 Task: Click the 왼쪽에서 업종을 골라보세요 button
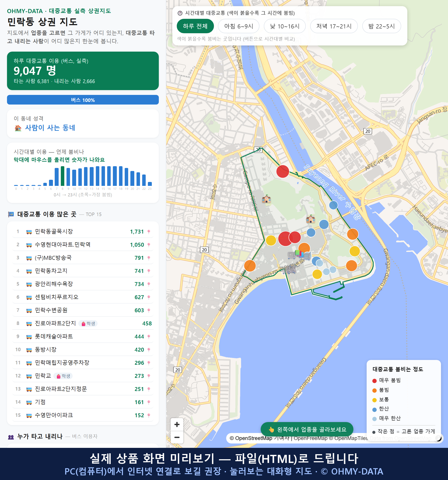click(307, 429)
